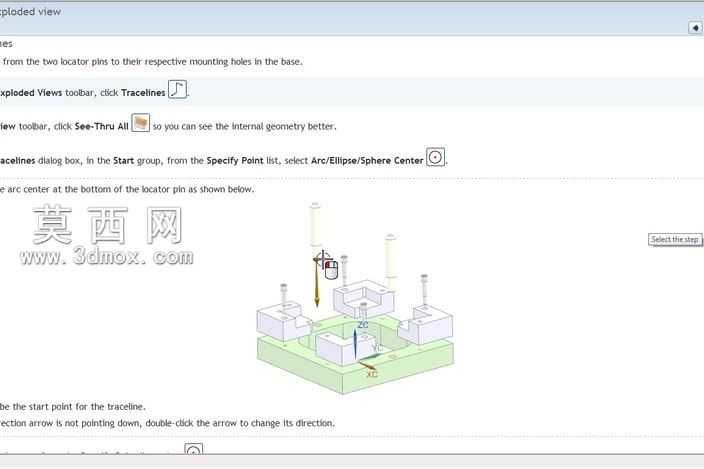Click the 'start point for the traceline' sentence

click(73, 407)
